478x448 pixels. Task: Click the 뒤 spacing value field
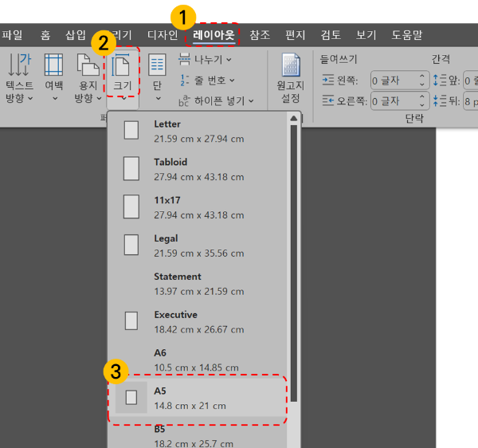pos(470,101)
